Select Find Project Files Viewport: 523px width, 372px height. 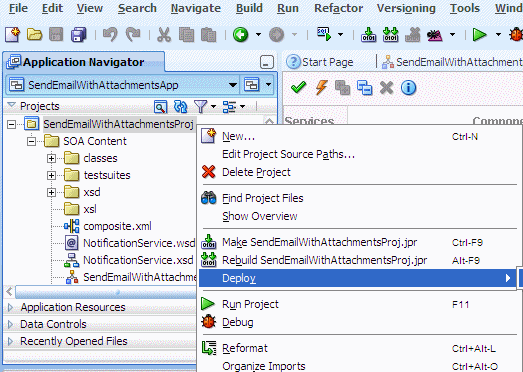coord(358,198)
